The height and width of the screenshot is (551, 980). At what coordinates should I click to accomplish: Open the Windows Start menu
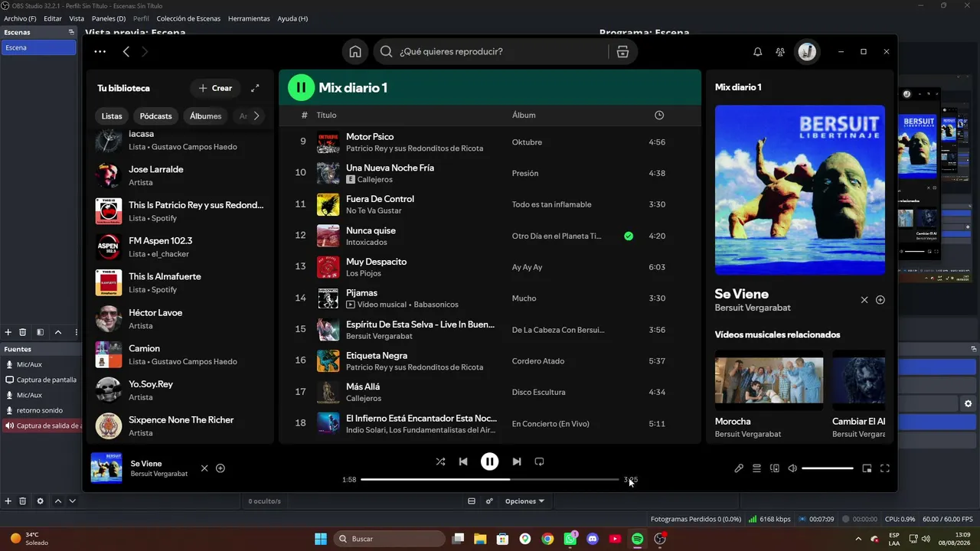[x=321, y=539]
